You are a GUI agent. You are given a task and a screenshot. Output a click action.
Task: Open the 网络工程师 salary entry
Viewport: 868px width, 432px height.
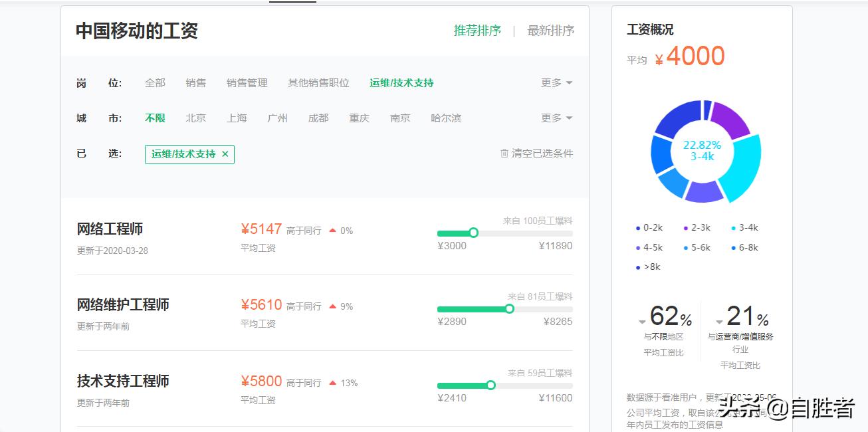click(110, 229)
